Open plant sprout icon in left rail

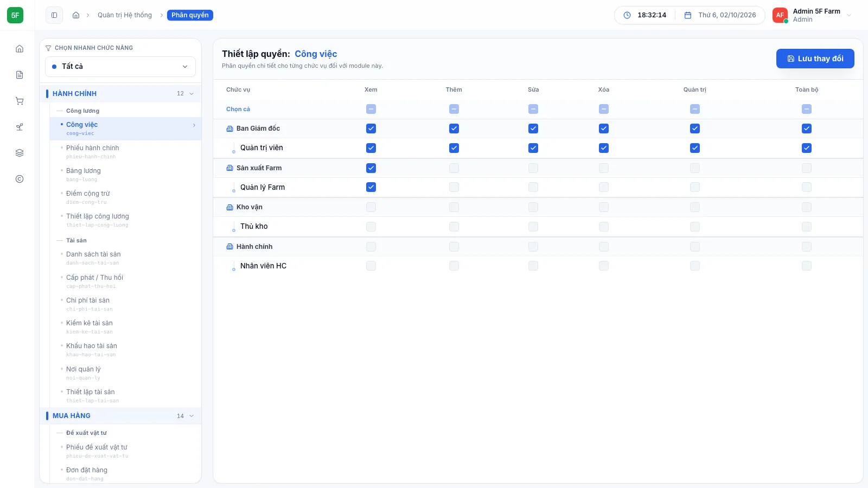[x=20, y=127]
